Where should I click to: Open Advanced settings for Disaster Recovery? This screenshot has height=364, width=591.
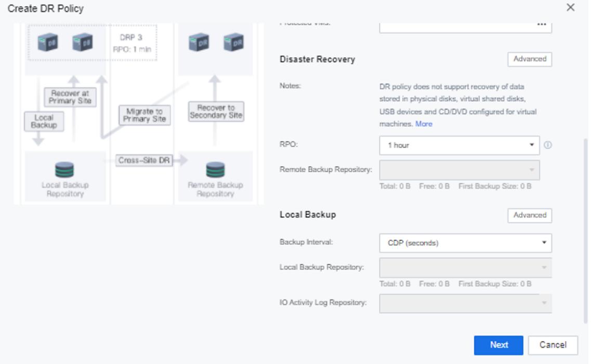coord(530,59)
